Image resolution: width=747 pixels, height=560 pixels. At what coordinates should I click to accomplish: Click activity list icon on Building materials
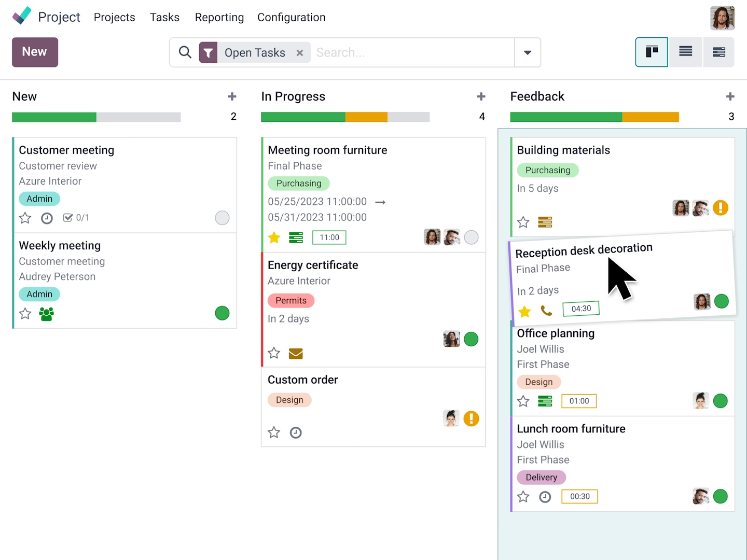point(545,222)
